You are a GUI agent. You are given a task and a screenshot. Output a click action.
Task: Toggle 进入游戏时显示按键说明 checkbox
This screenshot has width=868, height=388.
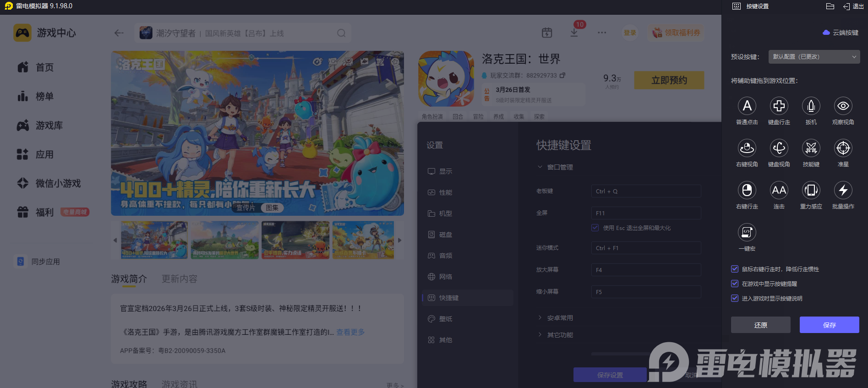[x=735, y=299]
